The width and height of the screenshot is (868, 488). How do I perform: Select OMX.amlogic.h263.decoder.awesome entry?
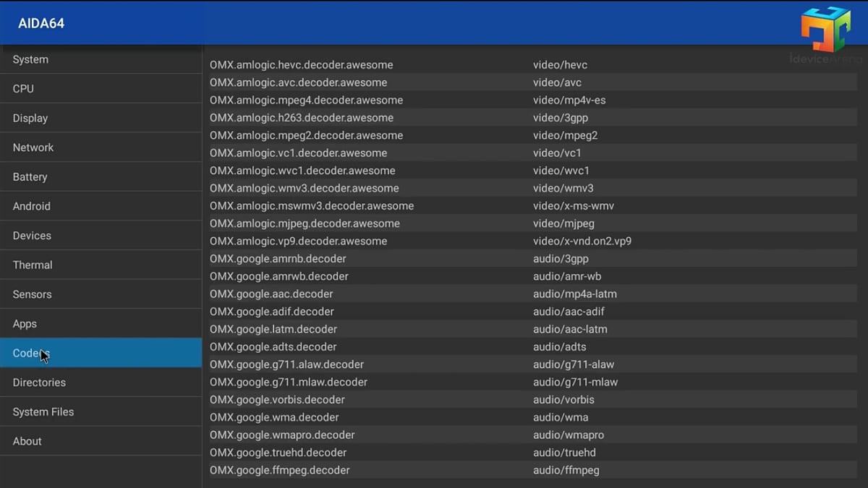533,118
